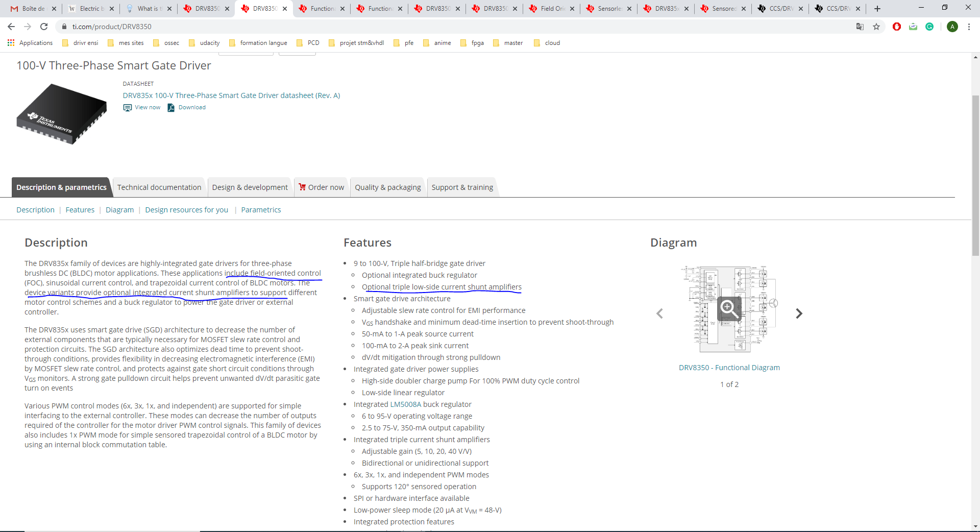Image resolution: width=980 pixels, height=532 pixels.
Task: Jump to the Parametrics anchor link
Action: (x=261, y=210)
